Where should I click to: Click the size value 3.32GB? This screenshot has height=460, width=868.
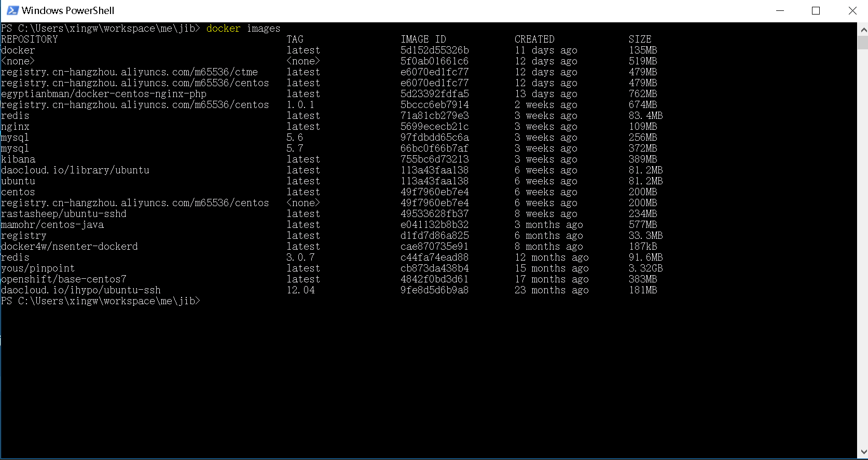pos(645,268)
